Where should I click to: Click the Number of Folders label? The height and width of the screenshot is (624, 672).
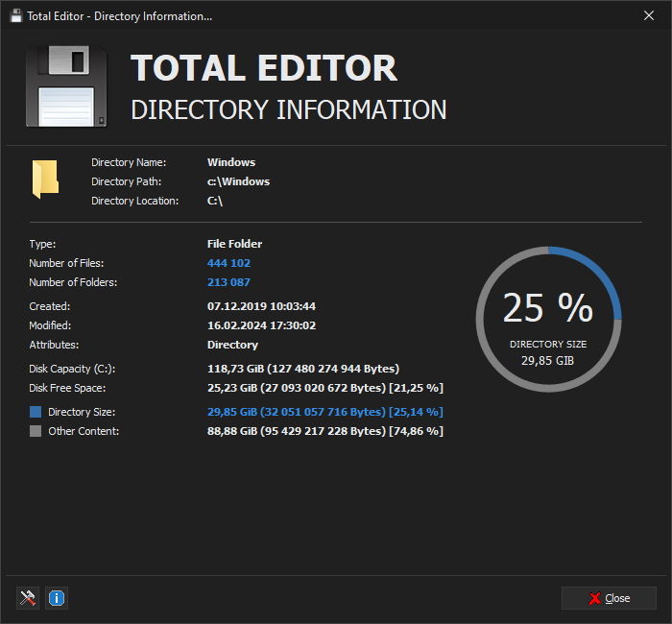(x=73, y=282)
